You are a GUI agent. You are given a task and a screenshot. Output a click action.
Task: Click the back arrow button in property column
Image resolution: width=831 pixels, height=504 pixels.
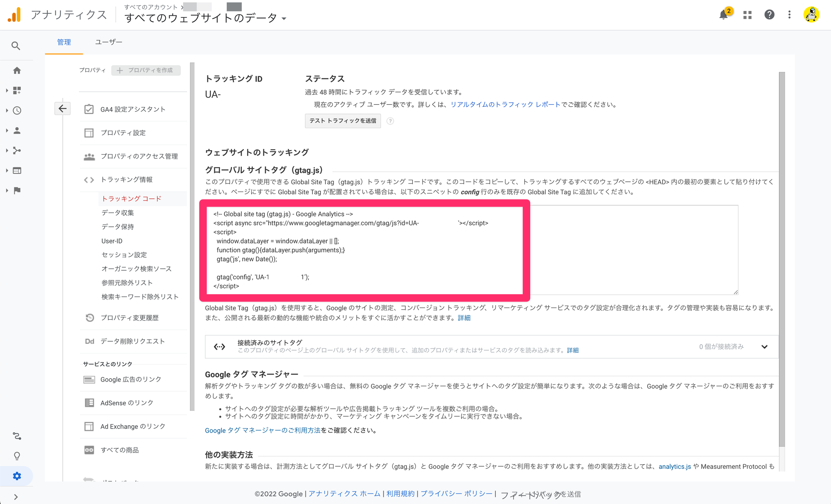[x=62, y=108]
